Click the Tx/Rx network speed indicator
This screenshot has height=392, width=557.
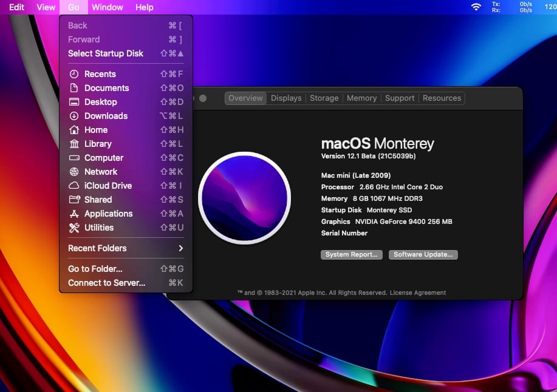pyautogui.click(x=512, y=7)
